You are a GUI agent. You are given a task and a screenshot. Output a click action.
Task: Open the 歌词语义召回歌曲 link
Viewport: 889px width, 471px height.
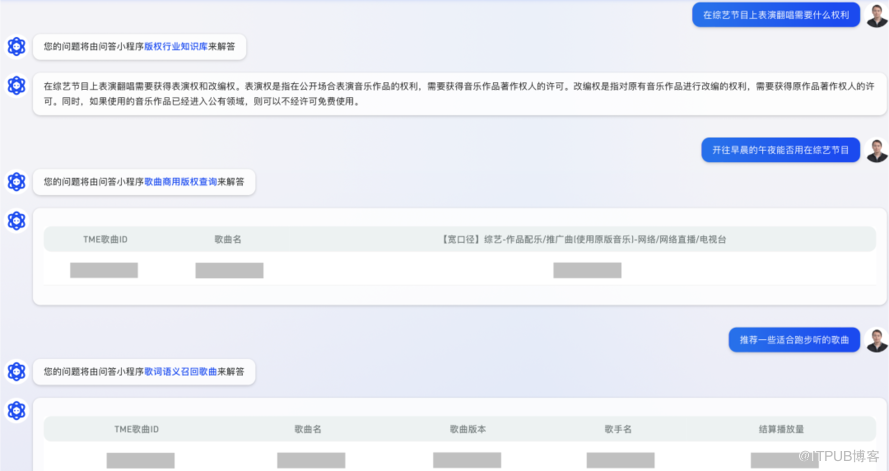click(x=180, y=372)
